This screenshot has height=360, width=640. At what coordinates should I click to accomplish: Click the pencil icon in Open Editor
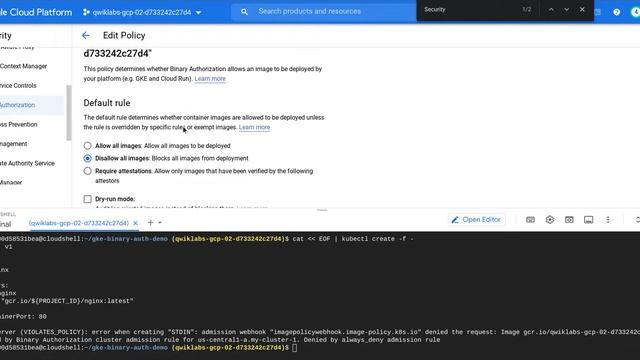(455, 220)
